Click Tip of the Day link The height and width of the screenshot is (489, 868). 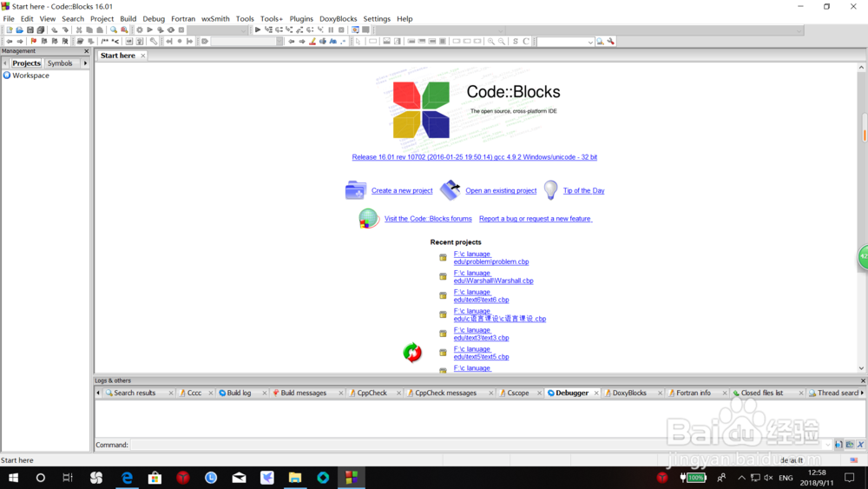click(583, 190)
